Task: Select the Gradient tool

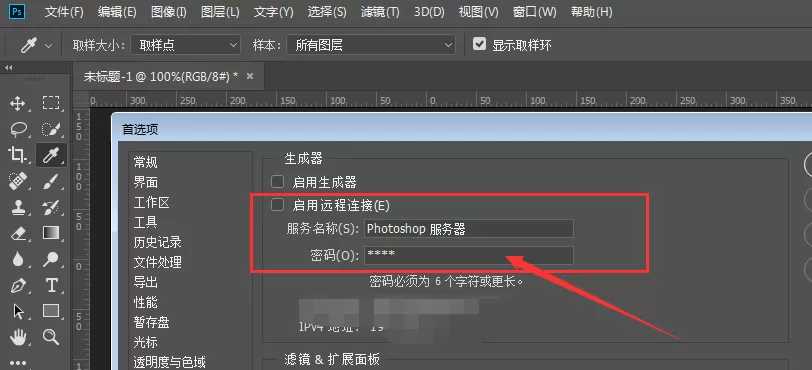Action: pyautogui.click(x=51, y=233)
